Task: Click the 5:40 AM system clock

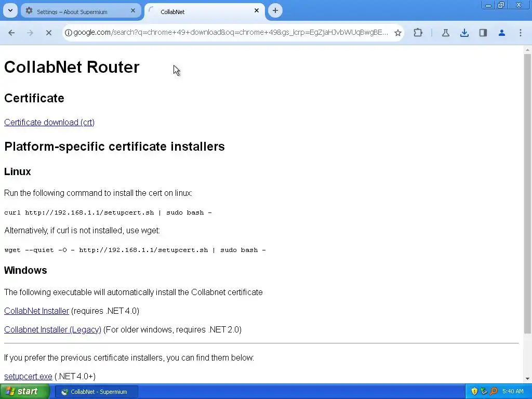Action: [513, 391]
